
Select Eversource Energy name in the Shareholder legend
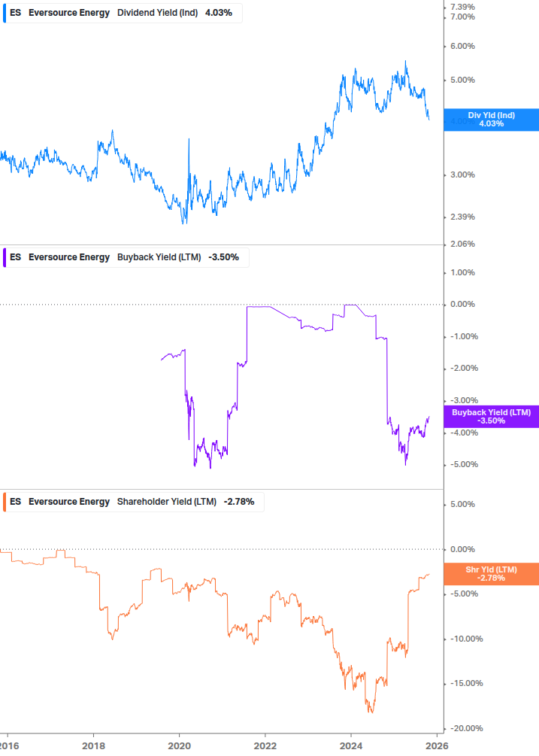pos(69,502)
